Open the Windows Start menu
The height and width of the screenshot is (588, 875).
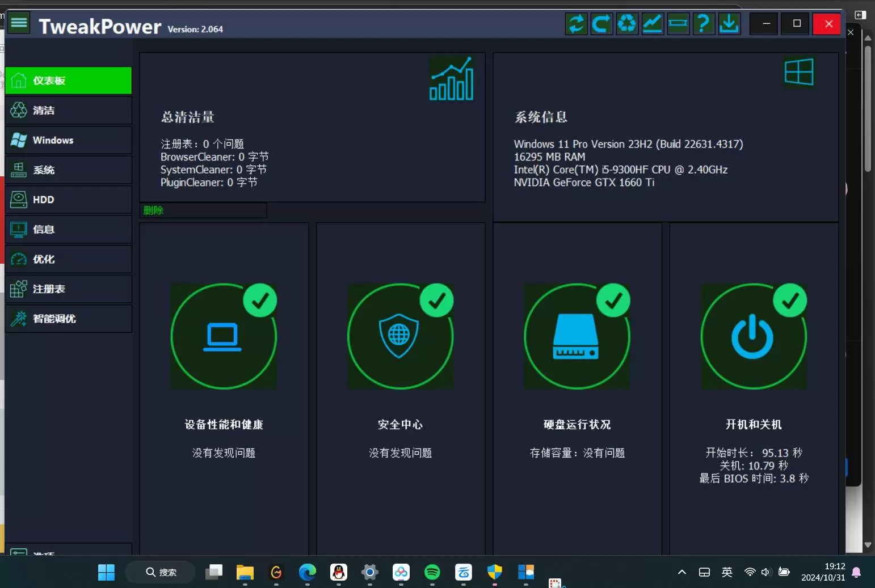[106, 572]
